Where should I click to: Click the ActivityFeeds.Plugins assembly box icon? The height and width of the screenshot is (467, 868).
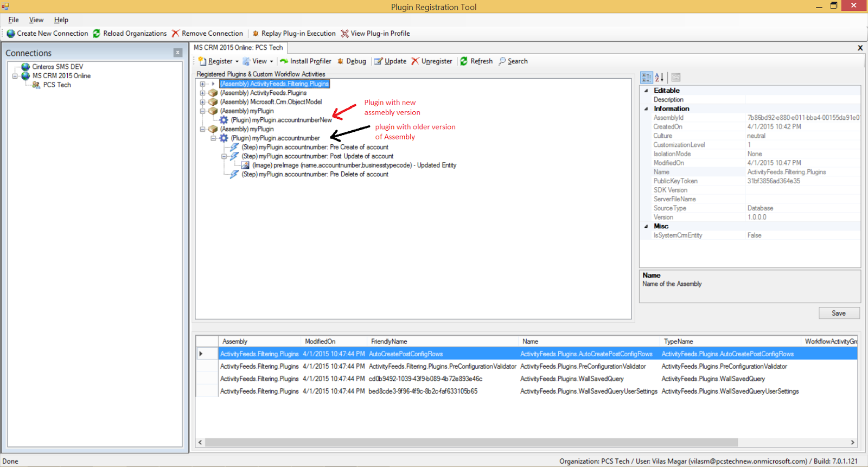[x=213, y=93]
